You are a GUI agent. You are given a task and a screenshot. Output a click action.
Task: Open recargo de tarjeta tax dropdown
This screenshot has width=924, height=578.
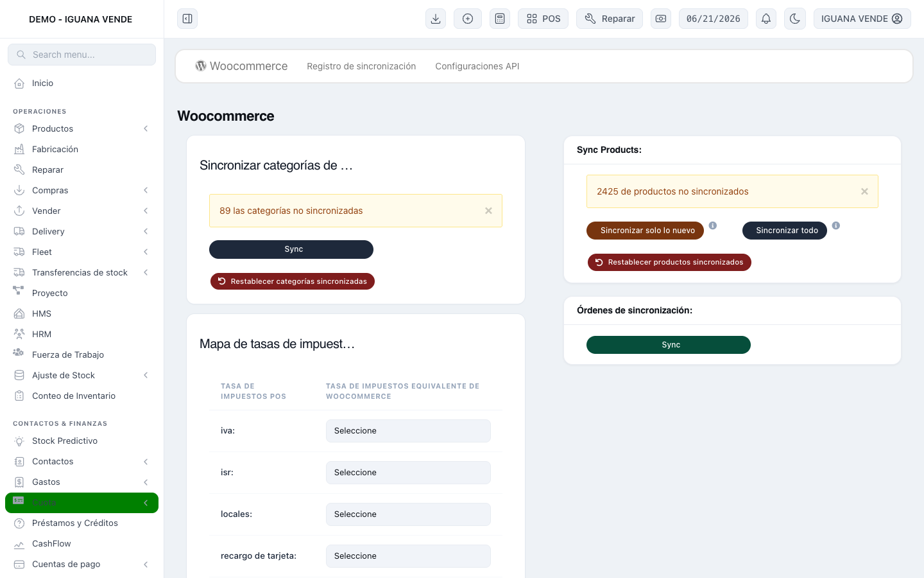pos(408,556)
